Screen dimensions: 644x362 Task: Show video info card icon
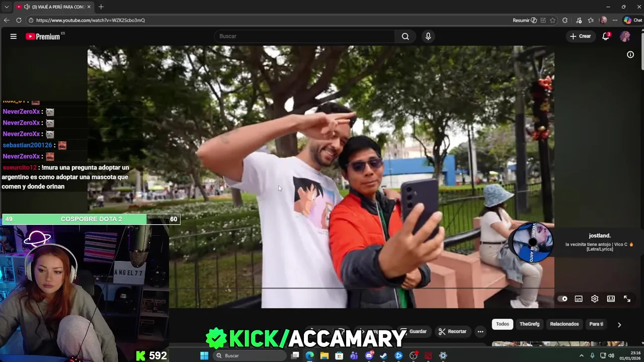[x=630, y=54]
